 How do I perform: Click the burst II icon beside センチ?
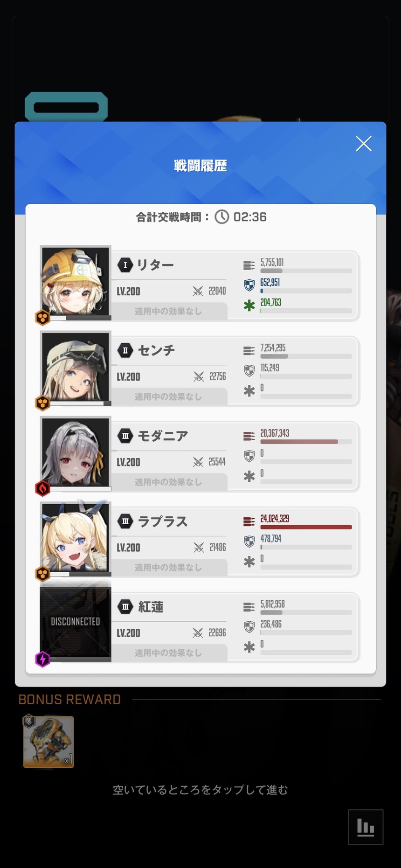(x=125, y=350)
